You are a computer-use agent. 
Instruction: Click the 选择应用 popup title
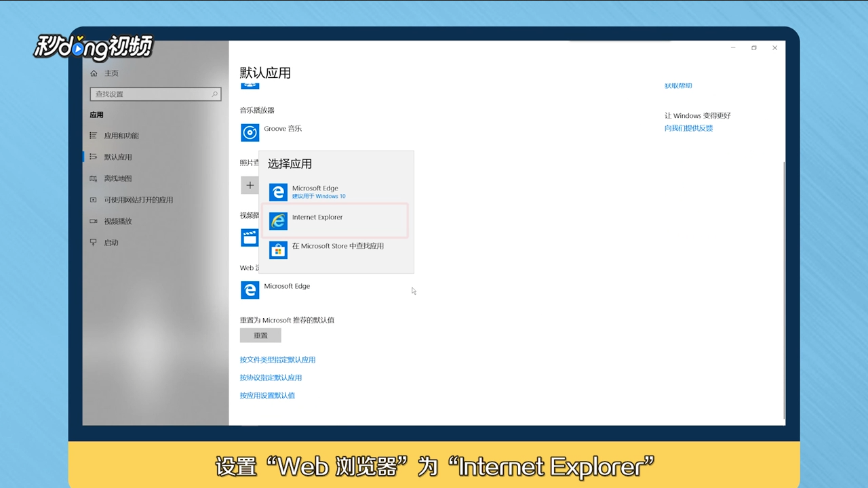click(290, 164)
